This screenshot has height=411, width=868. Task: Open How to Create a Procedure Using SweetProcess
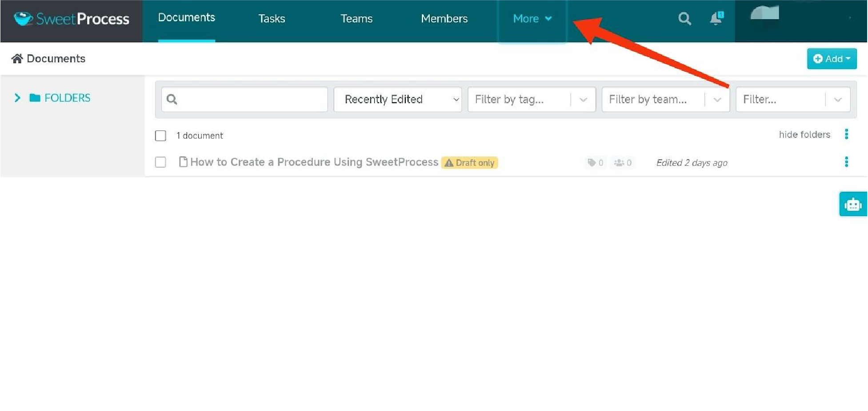click(314, 162)
